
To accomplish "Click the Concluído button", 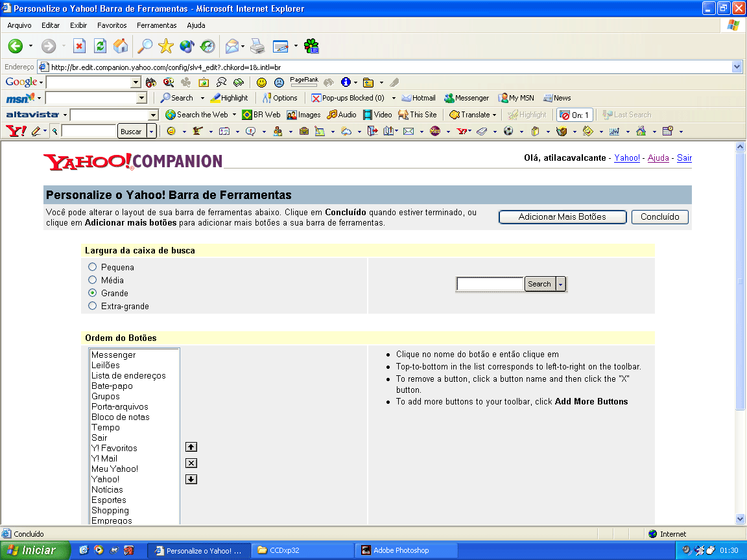I will point(660,216).
